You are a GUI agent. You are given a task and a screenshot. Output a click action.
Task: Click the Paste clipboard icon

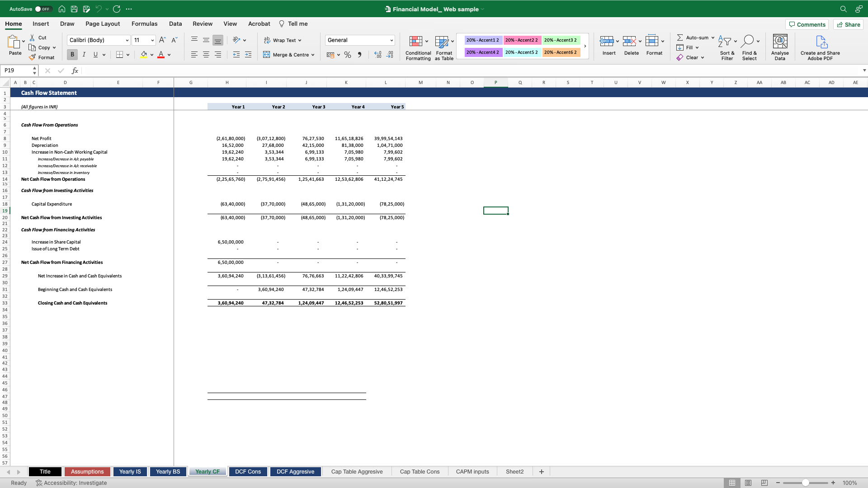tap(14, 42)
